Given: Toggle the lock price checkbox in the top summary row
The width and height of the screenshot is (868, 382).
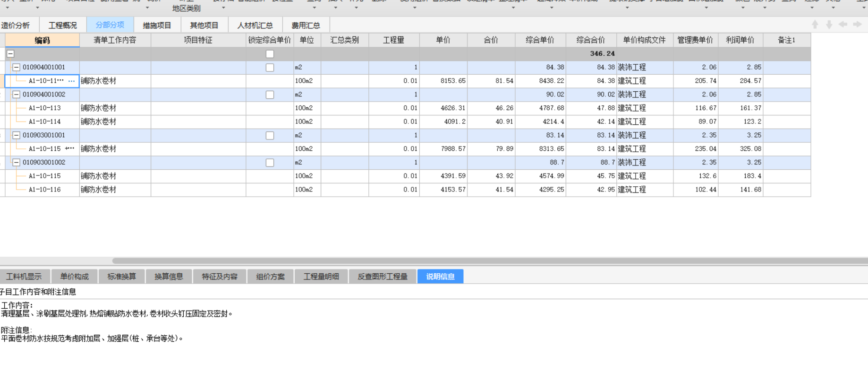Looking at the screenshot, I should tap(270, 54).
